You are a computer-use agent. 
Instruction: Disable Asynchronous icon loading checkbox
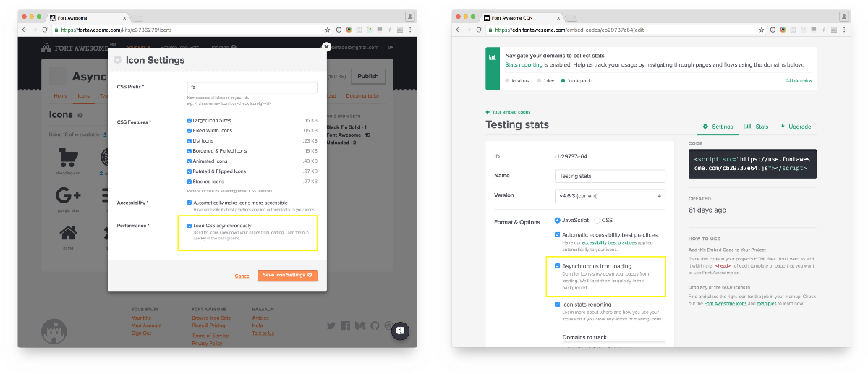click(x=556, y=266)
